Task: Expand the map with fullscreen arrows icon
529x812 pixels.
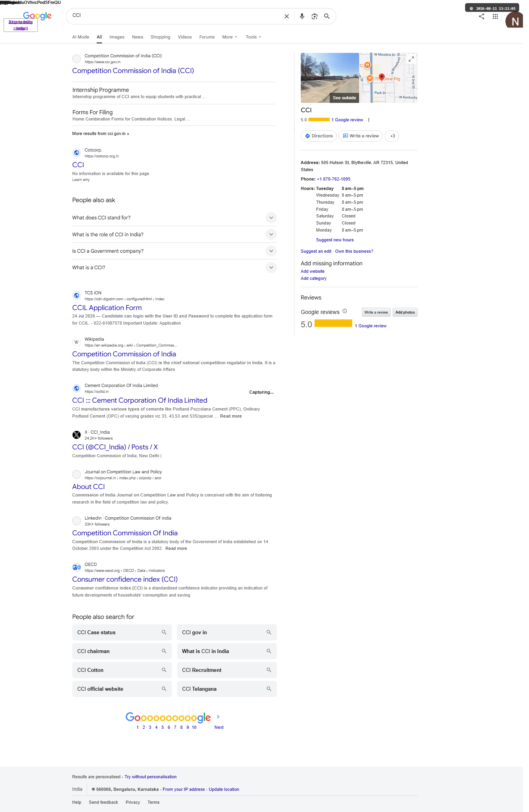Action: (411, 59)
